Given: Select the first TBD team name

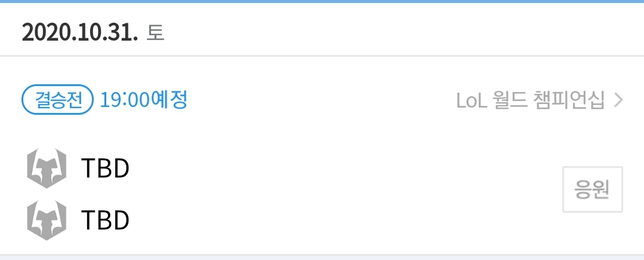Looking at the screenshot, I should [106, 168].
